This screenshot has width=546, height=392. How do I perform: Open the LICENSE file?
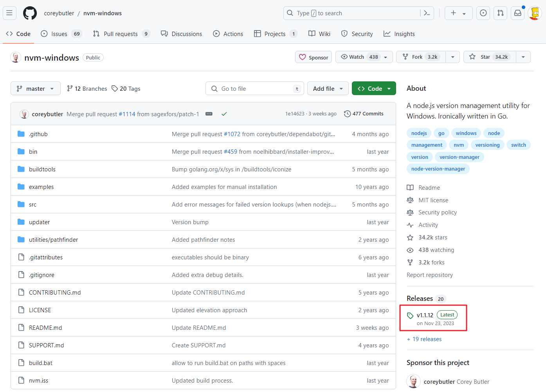click(x=40, y=310)
